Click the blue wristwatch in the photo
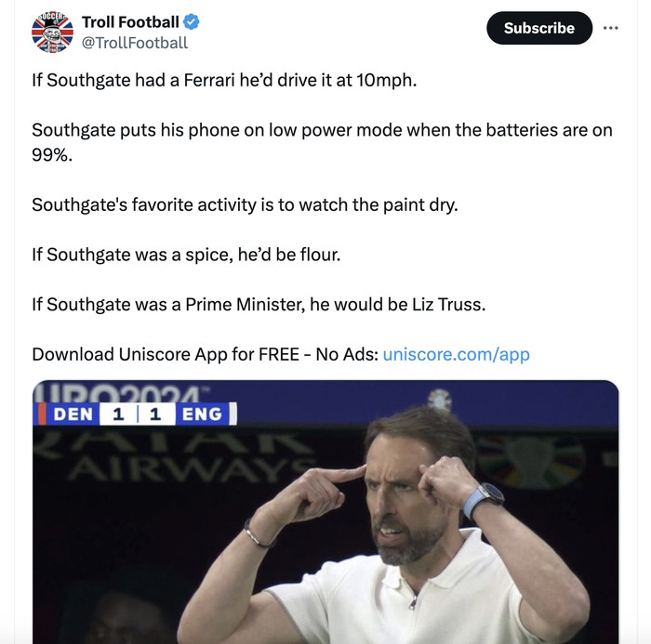Screen dimensions: 651x644 pos(484,500)
